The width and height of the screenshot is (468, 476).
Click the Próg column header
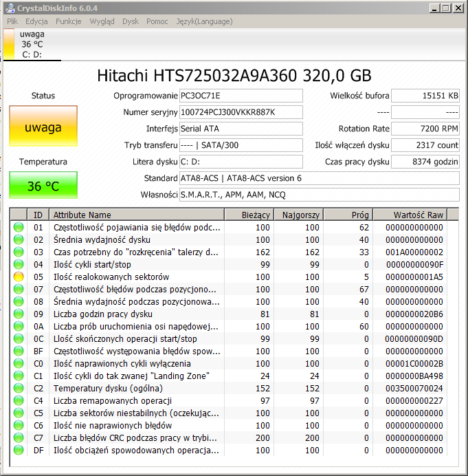pyautogui.click(x=348, y=215)
